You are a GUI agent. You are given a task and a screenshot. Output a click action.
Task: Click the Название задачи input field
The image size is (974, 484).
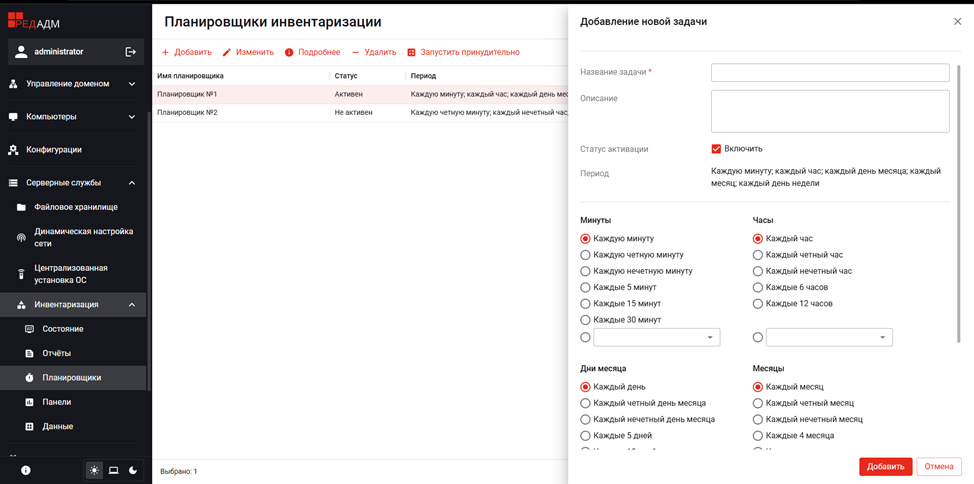click(830, 73)
